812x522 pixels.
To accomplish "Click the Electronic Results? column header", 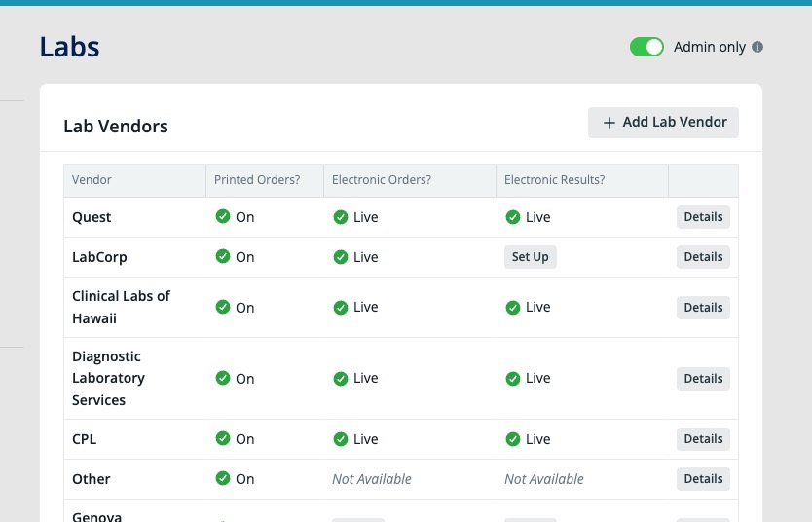I will coord(554,180).
